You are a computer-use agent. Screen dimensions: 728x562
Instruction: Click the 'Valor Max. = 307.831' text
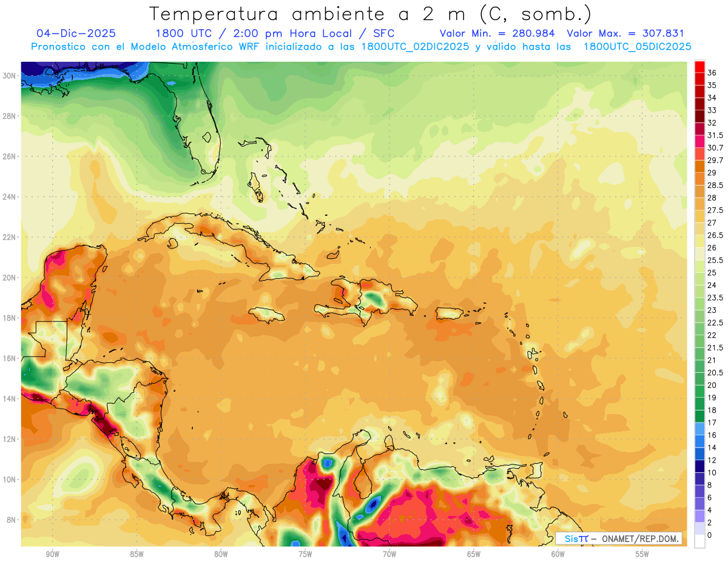coord(625,33)
